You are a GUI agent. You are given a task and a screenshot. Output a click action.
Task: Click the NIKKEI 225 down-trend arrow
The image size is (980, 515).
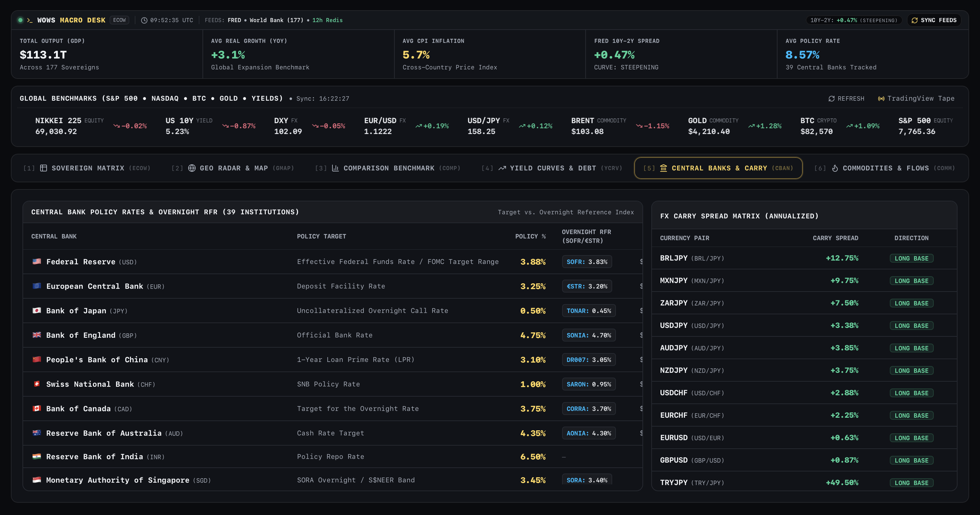coord(116,126)
